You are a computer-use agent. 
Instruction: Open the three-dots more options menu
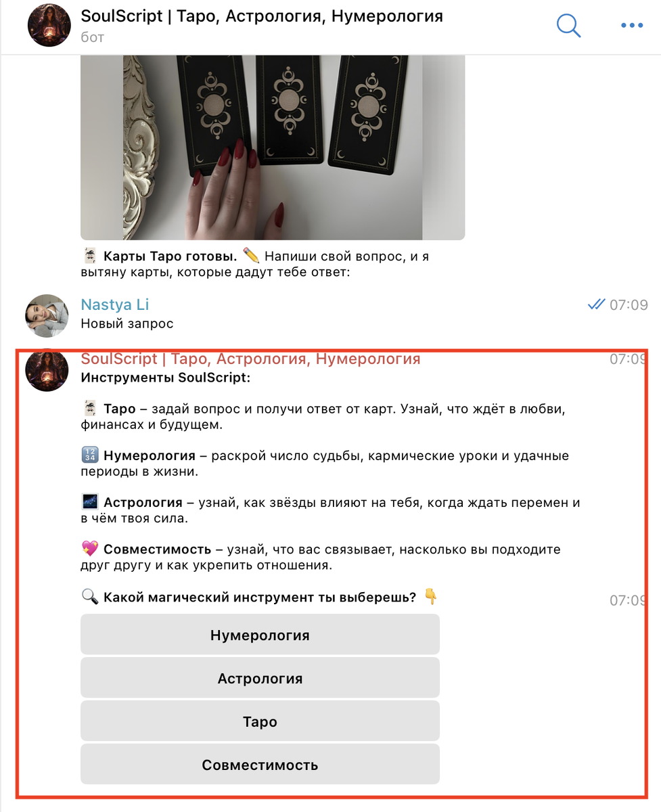coord(632,26)
